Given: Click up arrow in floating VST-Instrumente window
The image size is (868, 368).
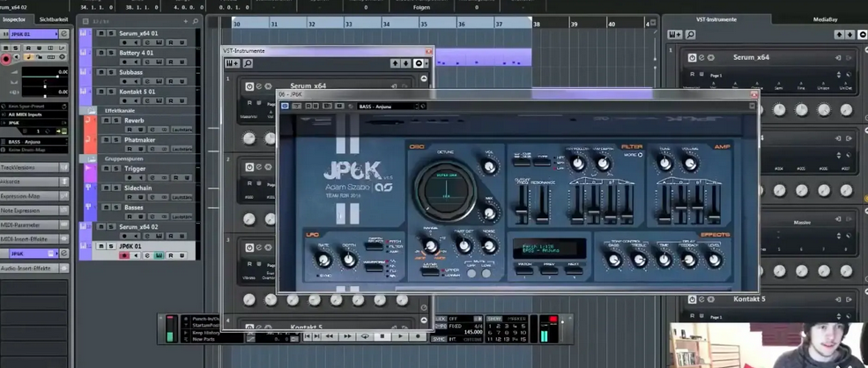Looking at the screenshot, I should pos(396,63).
